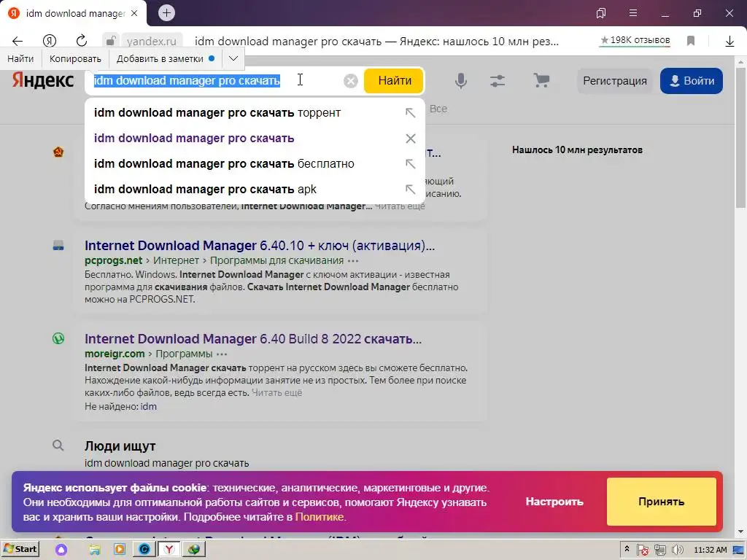Image resolution: width=747 pixels, height=560 pixels.
Task: Open options dots beside moreigr.com Программы
Action: [222, 354]
